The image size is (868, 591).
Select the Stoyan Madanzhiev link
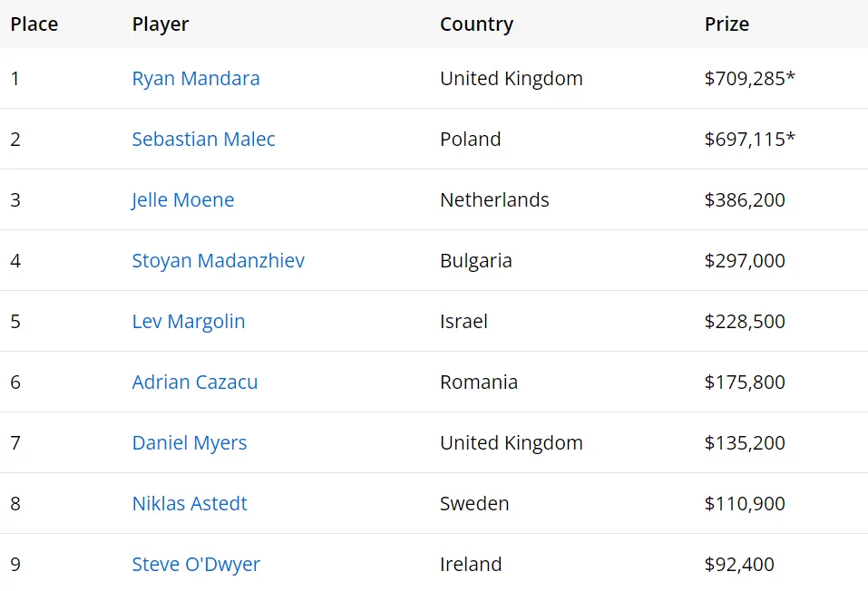tap(218, 261)
